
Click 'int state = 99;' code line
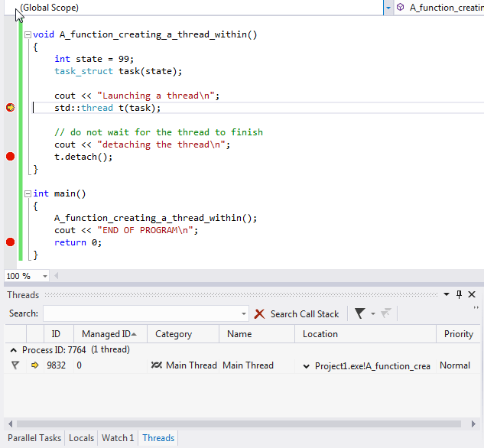[94, 59]
